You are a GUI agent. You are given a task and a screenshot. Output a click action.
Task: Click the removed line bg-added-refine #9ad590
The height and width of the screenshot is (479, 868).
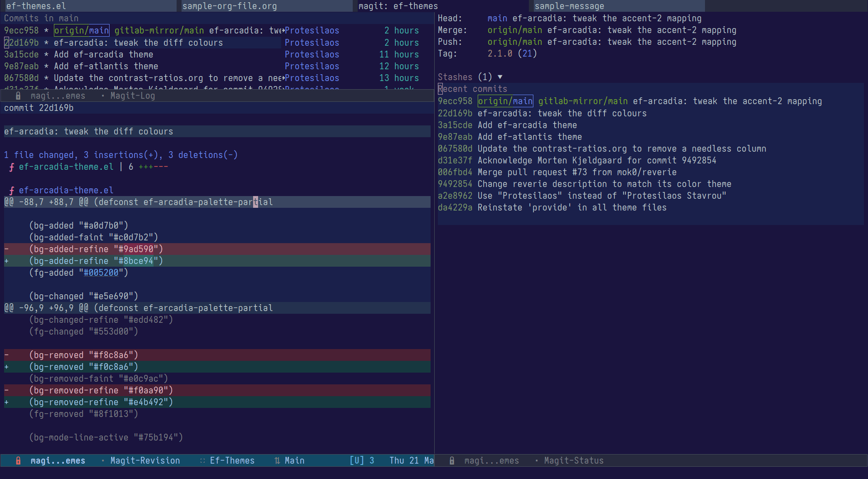pyautogui.click(x=217, y=249)
